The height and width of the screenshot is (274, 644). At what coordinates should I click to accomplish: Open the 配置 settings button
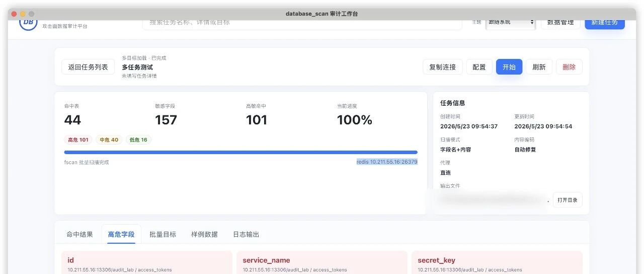[x=479, y=67]
